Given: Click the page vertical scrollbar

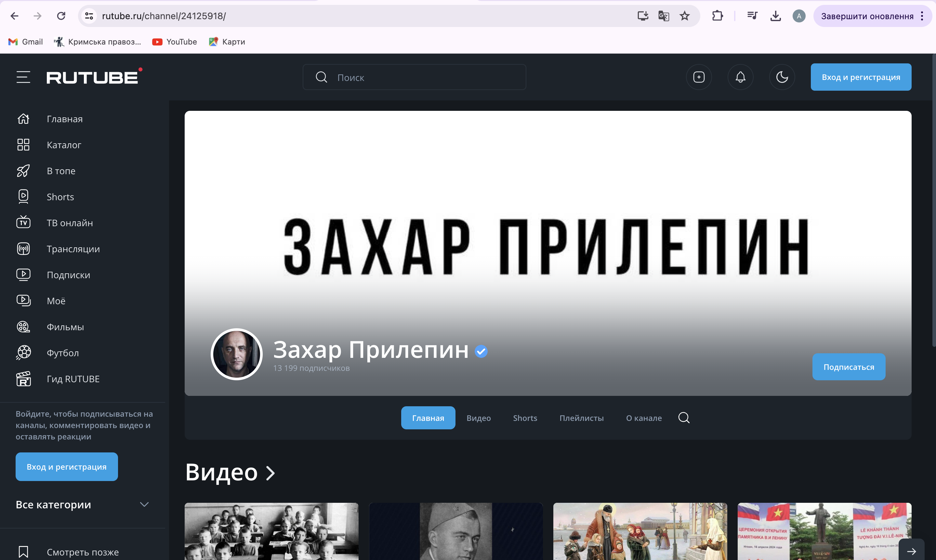Looking at the screenshot, I should (933, 200).
